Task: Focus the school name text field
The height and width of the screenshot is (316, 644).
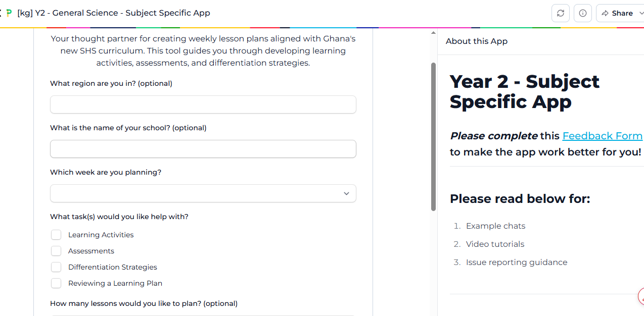Action: click(203, 149)
